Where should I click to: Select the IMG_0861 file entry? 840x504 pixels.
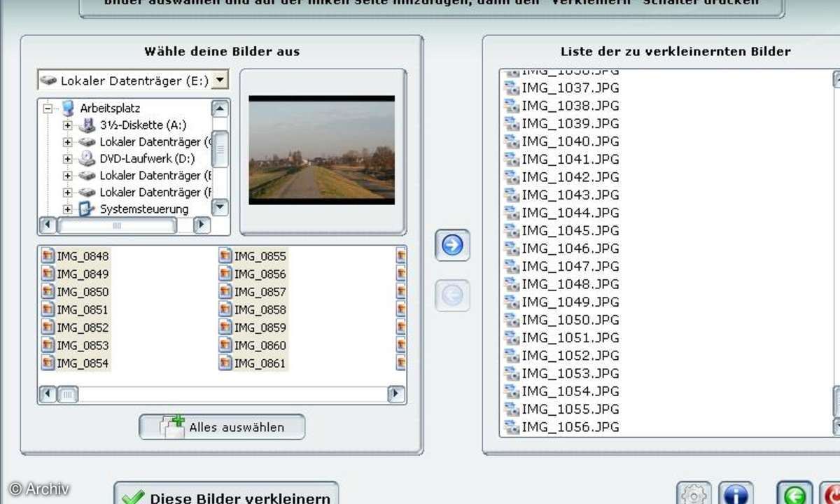click(260, 363)
